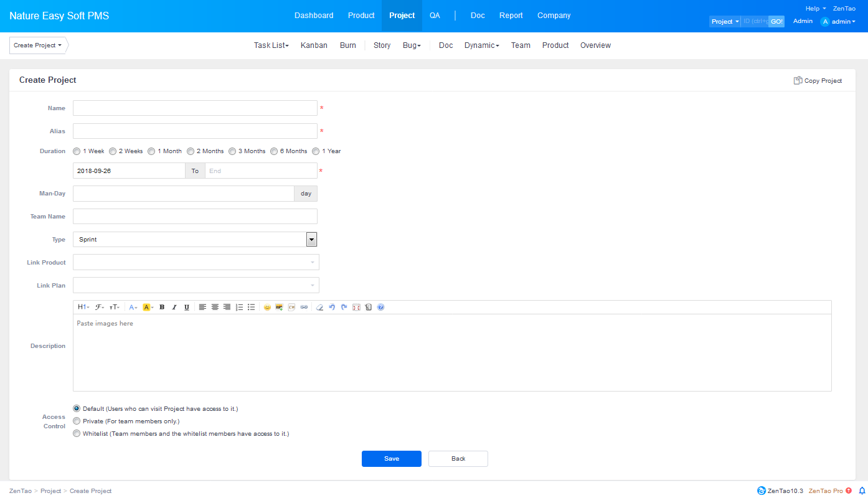Click the Save button

click(391, 459)
